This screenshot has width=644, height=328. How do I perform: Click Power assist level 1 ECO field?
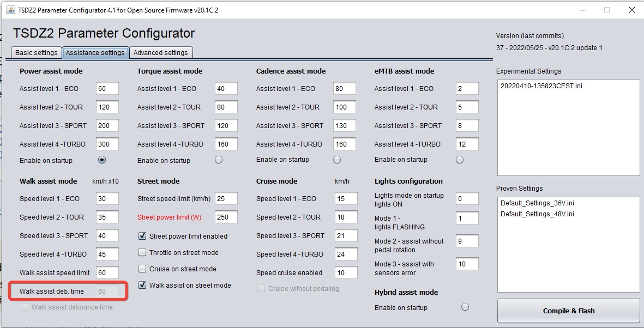point(107,88)
